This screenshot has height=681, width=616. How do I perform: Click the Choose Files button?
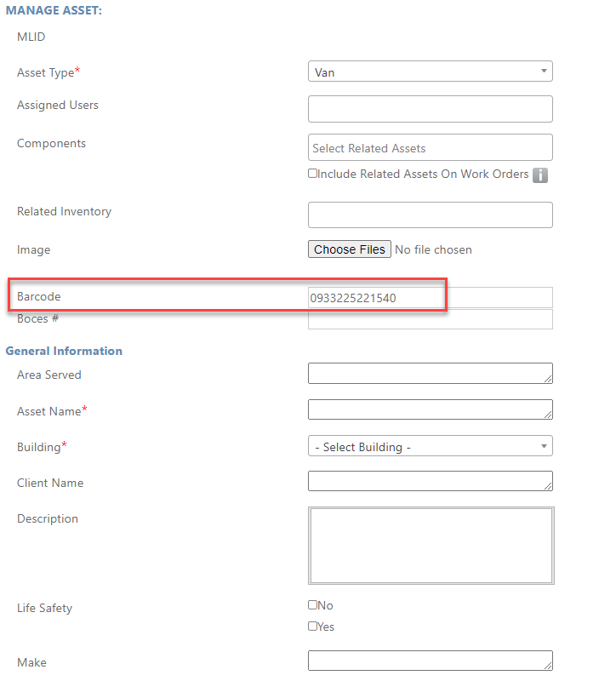coord(350,249)
